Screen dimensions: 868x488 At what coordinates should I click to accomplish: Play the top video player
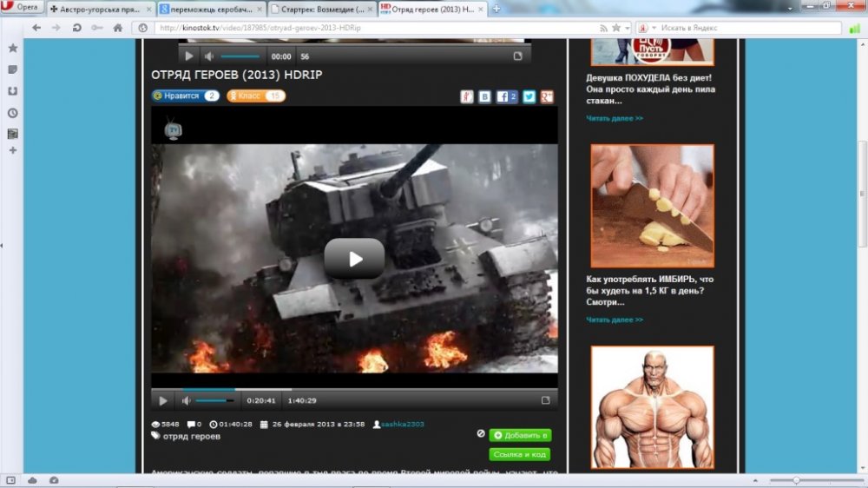point(188,56)
